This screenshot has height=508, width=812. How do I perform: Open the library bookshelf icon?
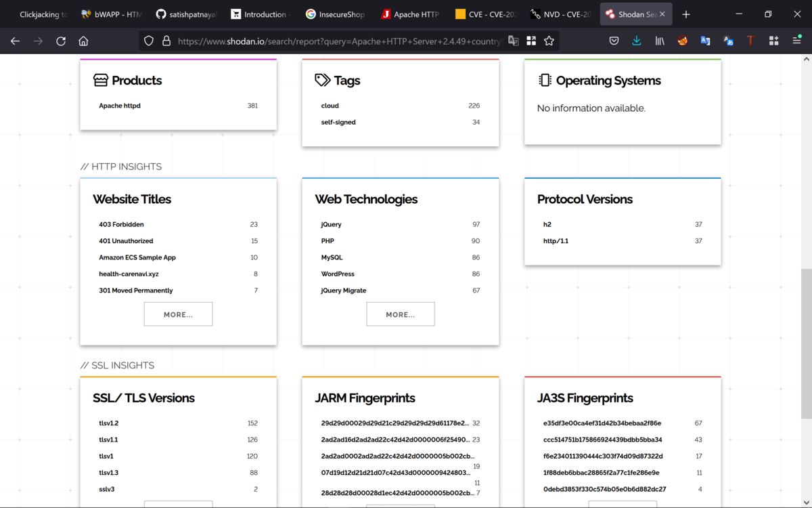coord(660,41)
